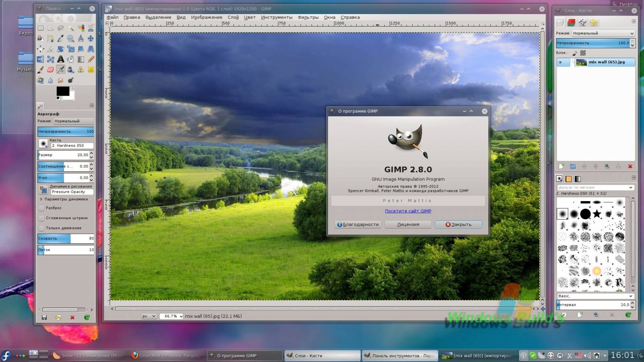Click the Закрыть button in About dialog

(x=458, y=224)
